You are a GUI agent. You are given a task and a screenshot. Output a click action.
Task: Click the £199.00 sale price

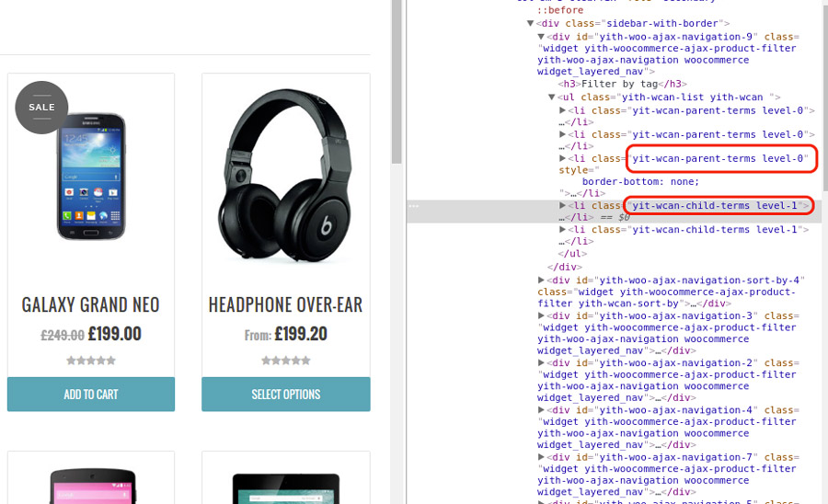[115, 334]
